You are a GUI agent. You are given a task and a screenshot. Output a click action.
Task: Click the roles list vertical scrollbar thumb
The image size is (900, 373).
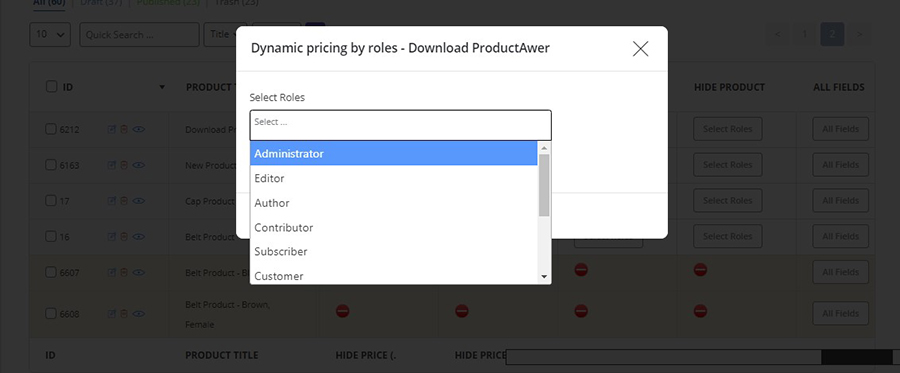544,185
